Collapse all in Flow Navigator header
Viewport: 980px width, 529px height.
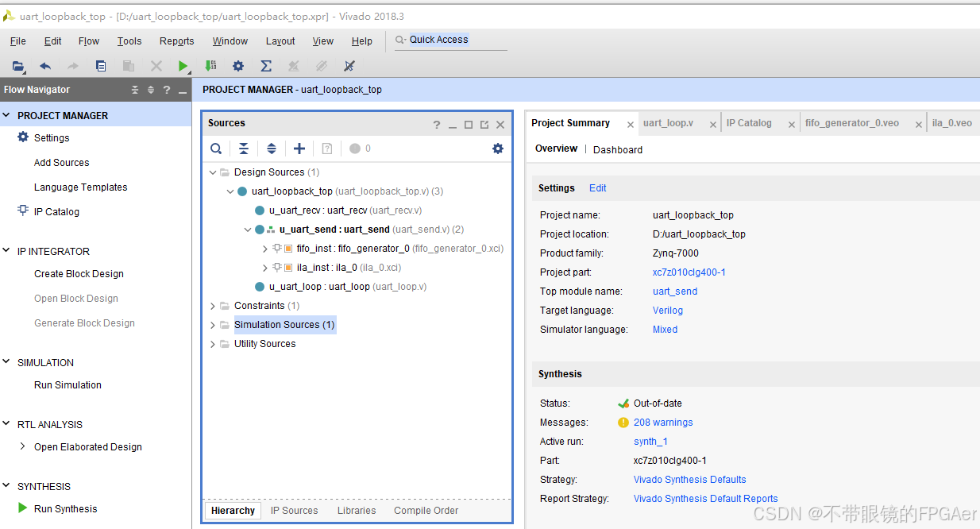135,90
